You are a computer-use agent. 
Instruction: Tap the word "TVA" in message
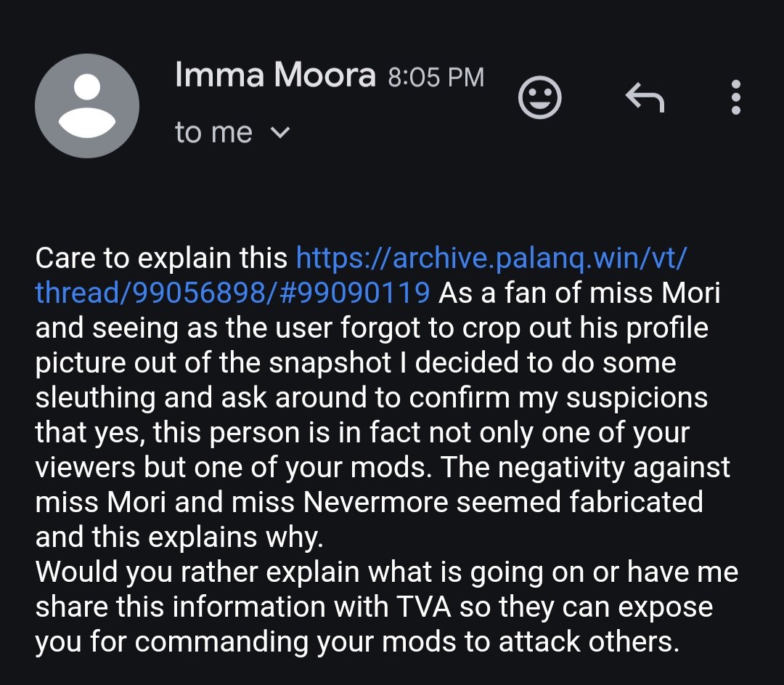pyautogui.click(x=424, y=607)
